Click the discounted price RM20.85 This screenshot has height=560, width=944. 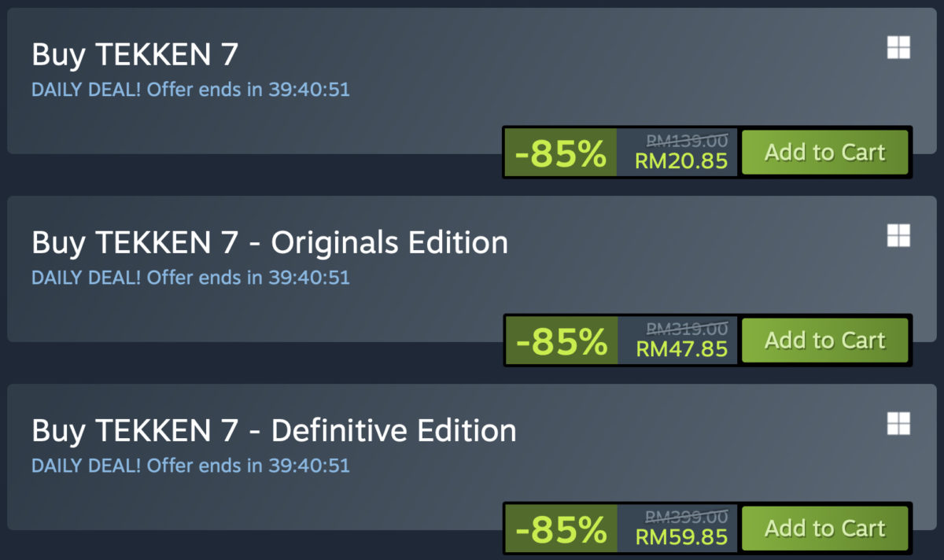coord(681,161)
